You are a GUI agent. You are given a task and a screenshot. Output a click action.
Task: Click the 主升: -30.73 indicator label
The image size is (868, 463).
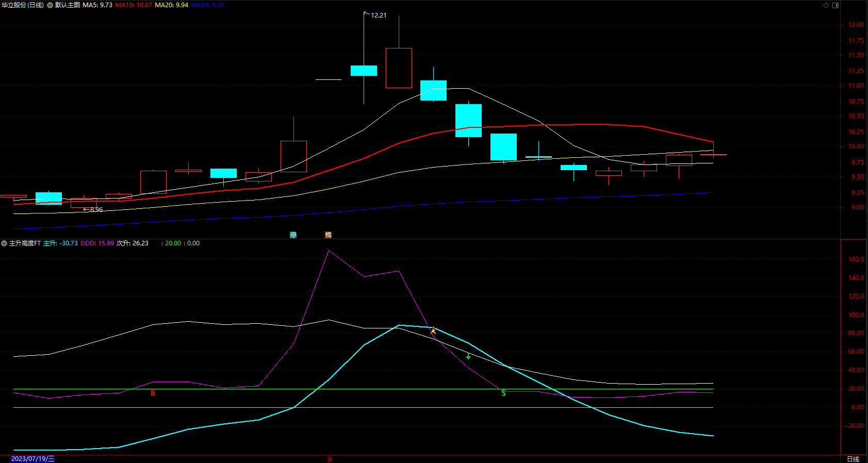coord(60,243)
